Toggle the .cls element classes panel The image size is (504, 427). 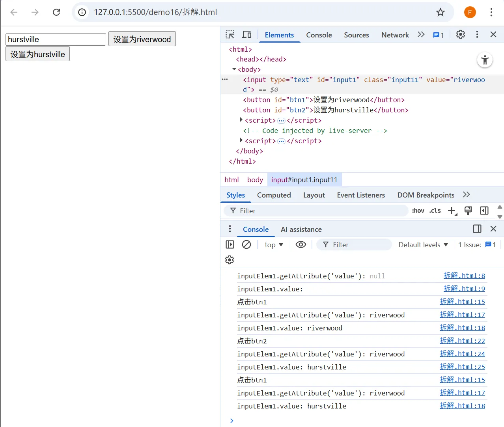click(435, 211)
